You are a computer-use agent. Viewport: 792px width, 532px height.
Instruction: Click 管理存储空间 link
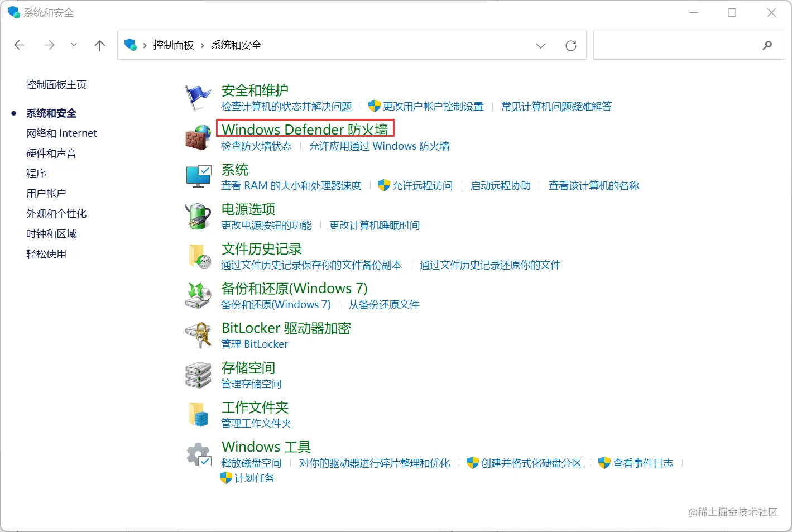[251, 384]
